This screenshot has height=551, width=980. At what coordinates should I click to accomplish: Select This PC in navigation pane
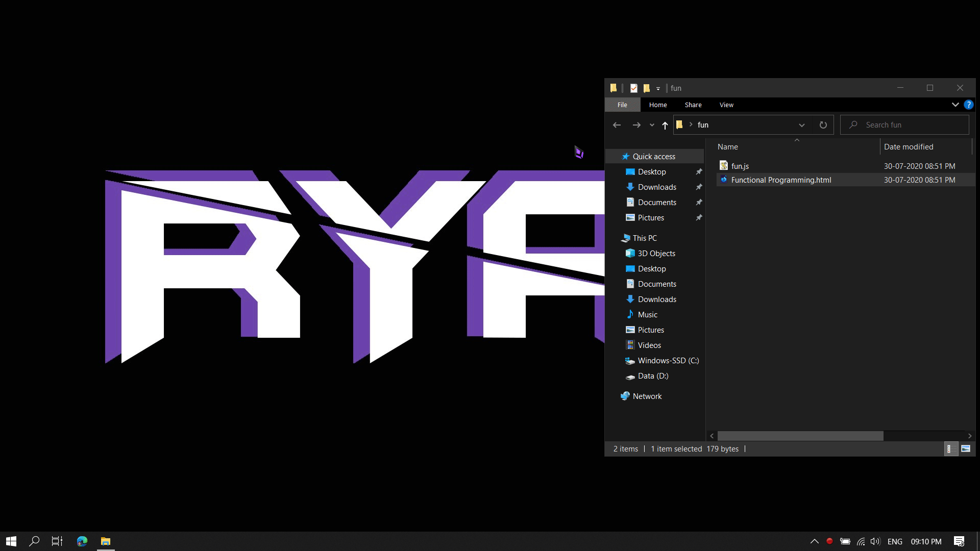pos(645,238)
